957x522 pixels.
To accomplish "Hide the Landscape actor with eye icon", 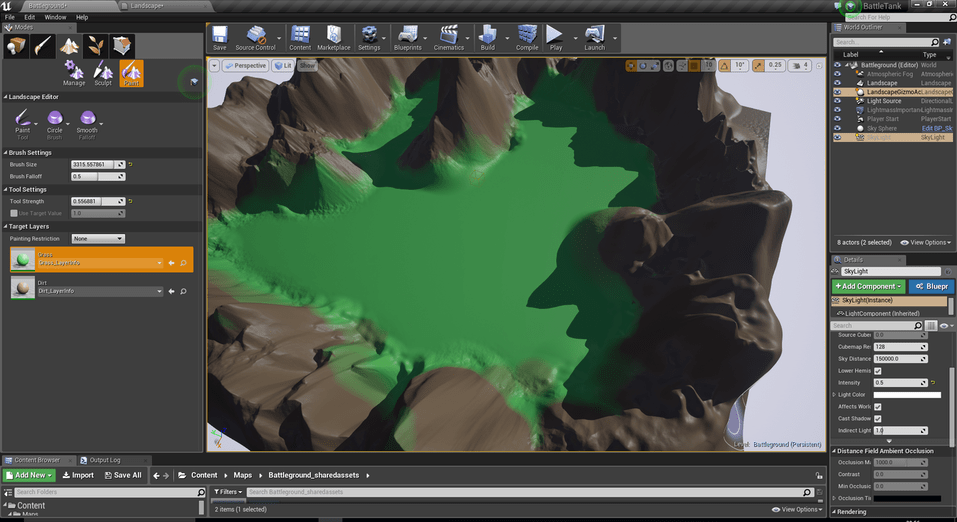I will [837, 82].
